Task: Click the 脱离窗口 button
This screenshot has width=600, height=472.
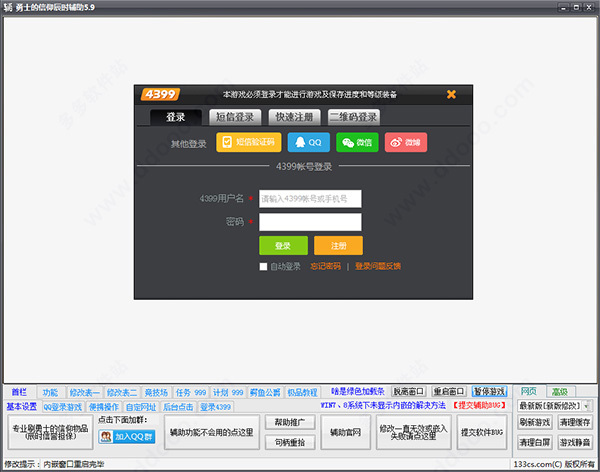Action: click(409, 391)
